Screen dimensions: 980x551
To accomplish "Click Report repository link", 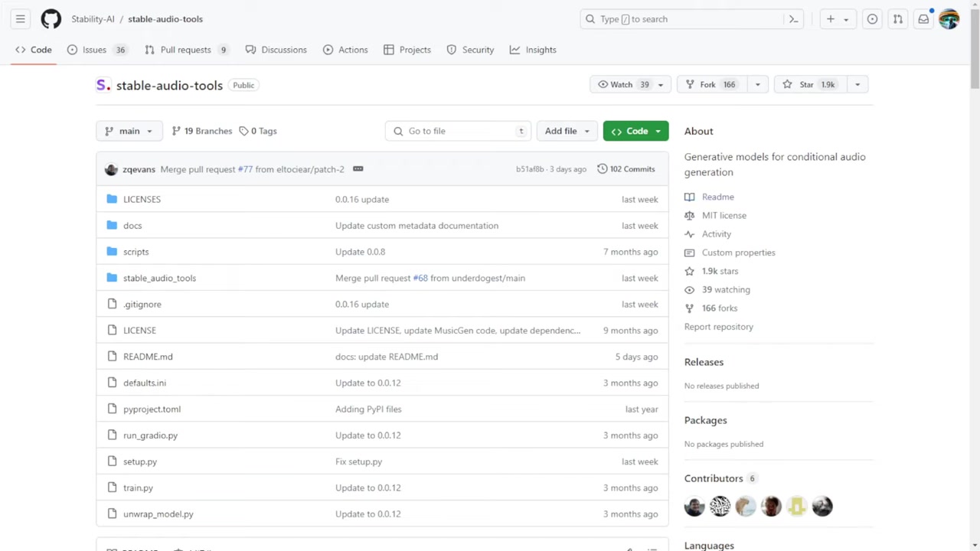I will (719, 327).
